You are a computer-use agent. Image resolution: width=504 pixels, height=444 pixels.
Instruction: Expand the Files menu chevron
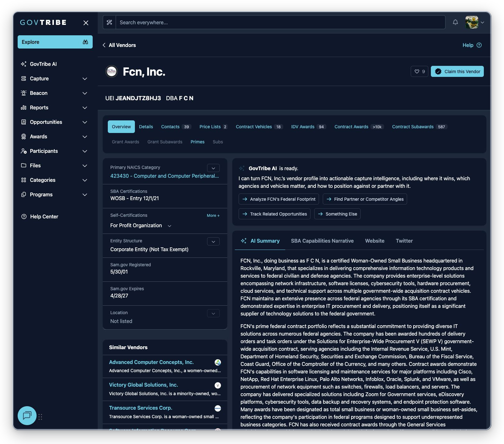(x=85, y=165)
